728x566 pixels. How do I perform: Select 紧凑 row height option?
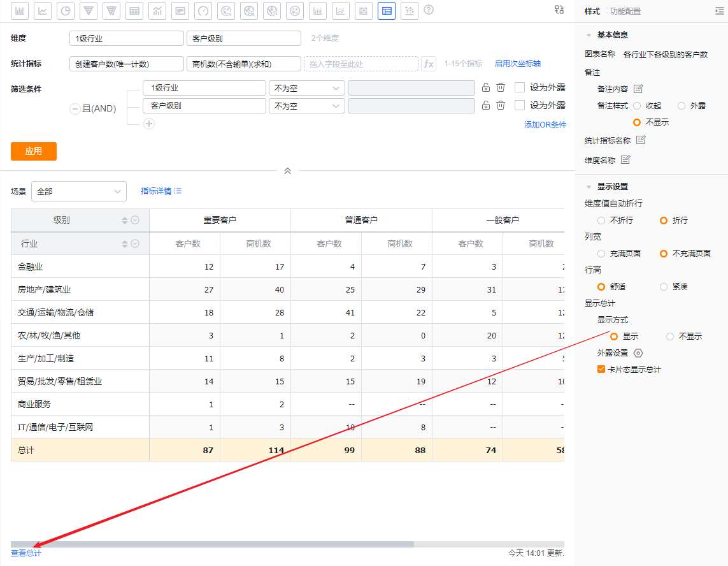point(664,287)
